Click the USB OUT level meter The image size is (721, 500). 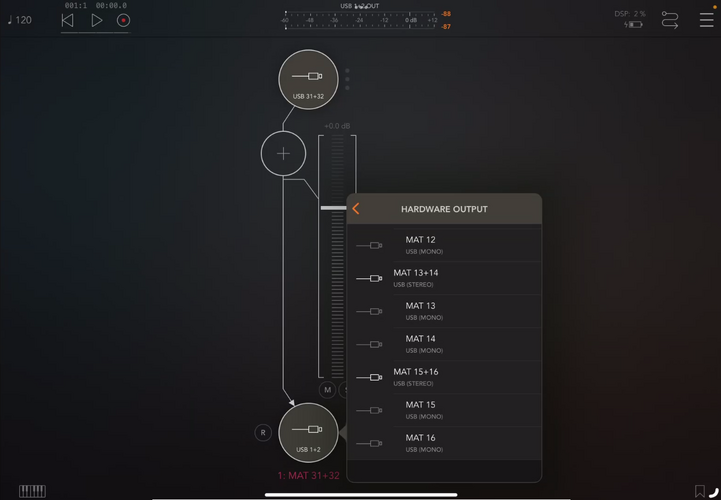[360, 20]
